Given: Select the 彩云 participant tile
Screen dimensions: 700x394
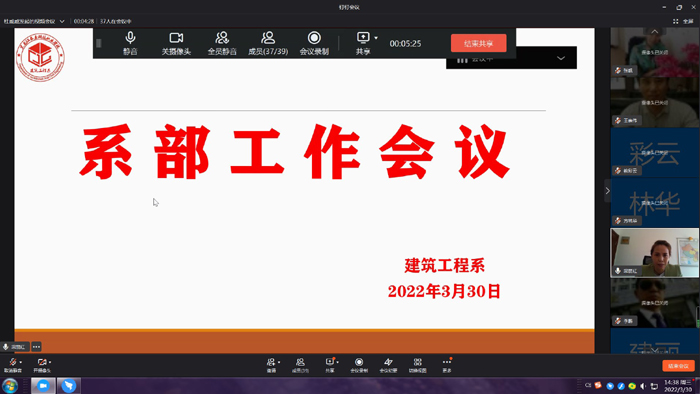Looking at the screenshot, I should [x=654, y=153].
